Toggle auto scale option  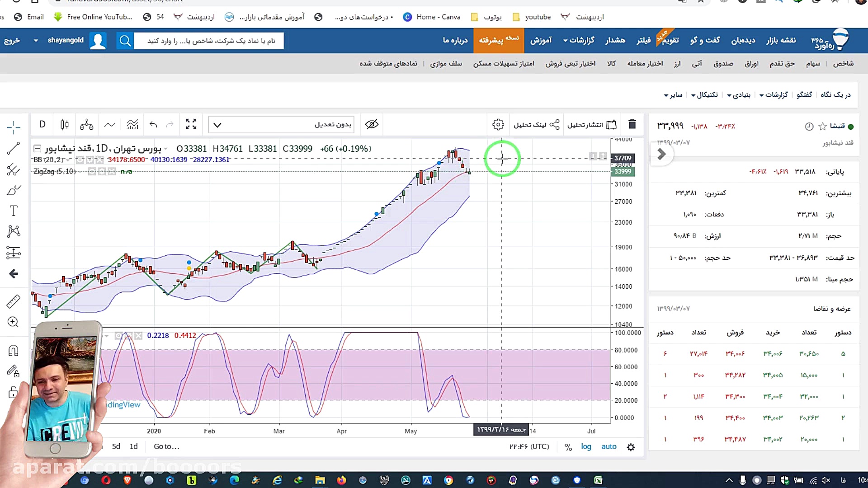(609, 447)
